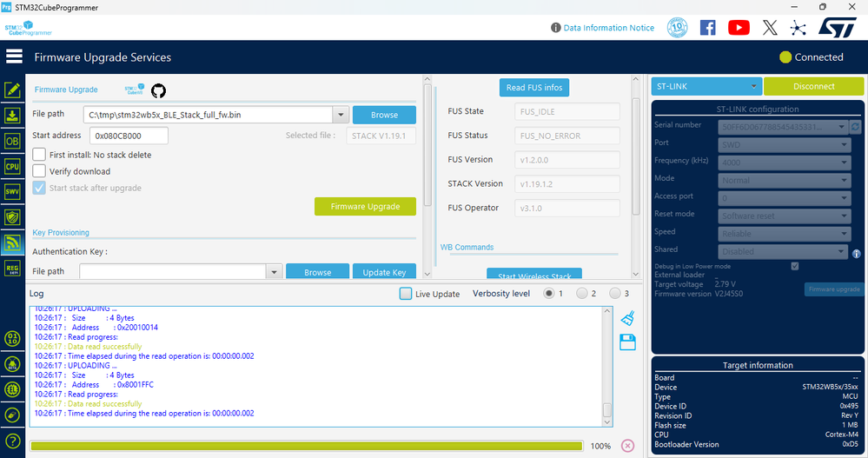Save log with the floppy disk icon
Screen dimensions: 868x458
[627, 342]
